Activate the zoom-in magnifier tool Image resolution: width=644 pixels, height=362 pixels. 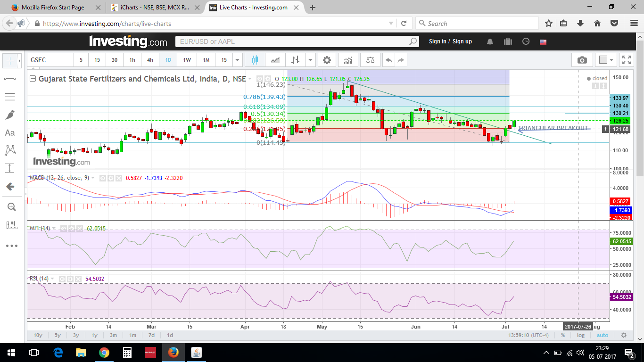(11, 206)
